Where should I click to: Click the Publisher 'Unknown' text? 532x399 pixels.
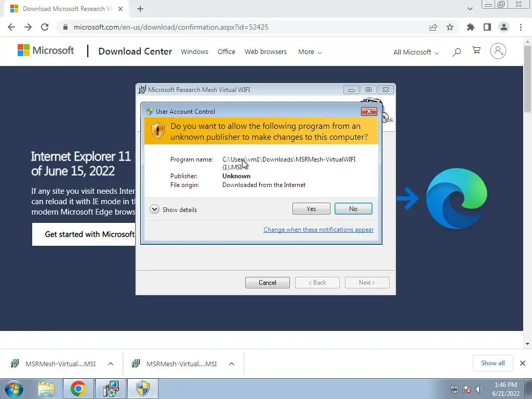[236, 176]
